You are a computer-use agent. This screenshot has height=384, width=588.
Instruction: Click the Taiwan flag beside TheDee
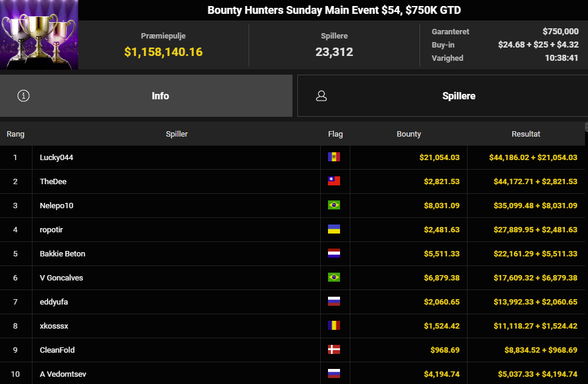[x=333, y=181]
